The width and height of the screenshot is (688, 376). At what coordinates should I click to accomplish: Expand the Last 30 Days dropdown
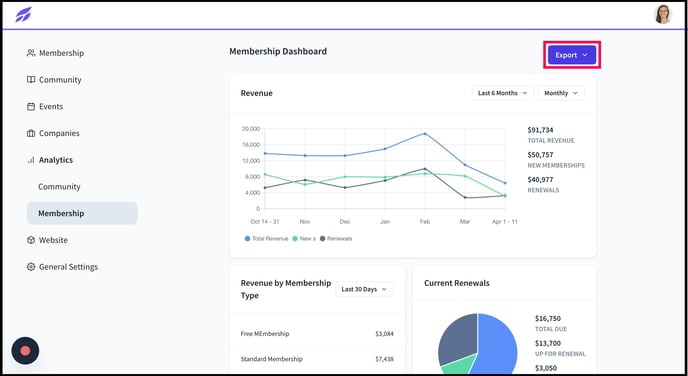(364, 289)
